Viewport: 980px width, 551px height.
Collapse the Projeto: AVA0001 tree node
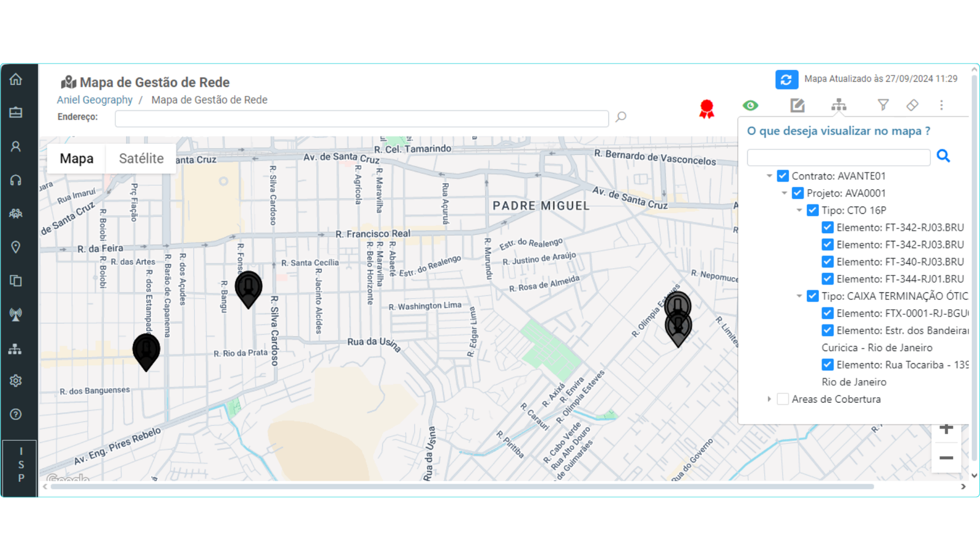785,193
